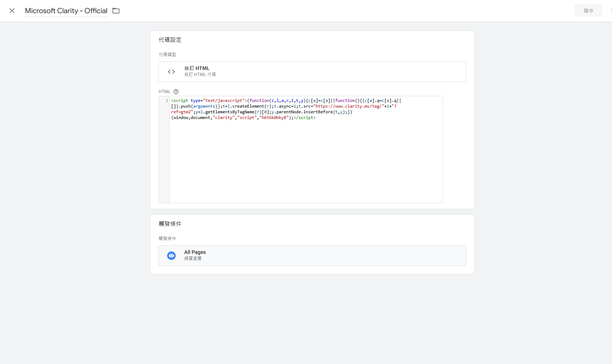Click the All Pages page view eye icon
The height and width of the screenshot is (364, 612).
point(171,255)
